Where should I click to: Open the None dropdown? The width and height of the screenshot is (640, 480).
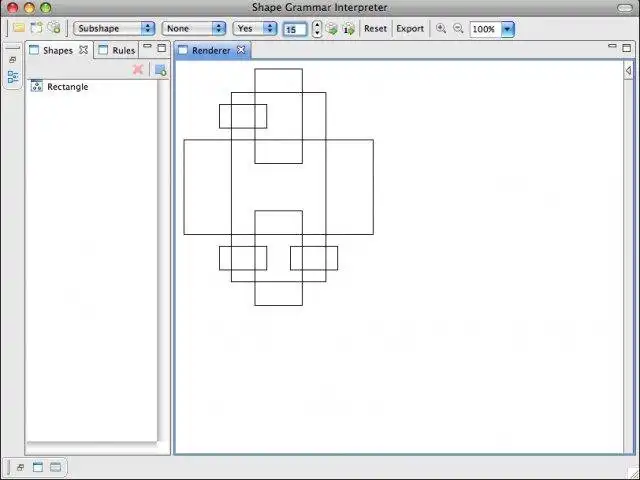pos(193,29)
